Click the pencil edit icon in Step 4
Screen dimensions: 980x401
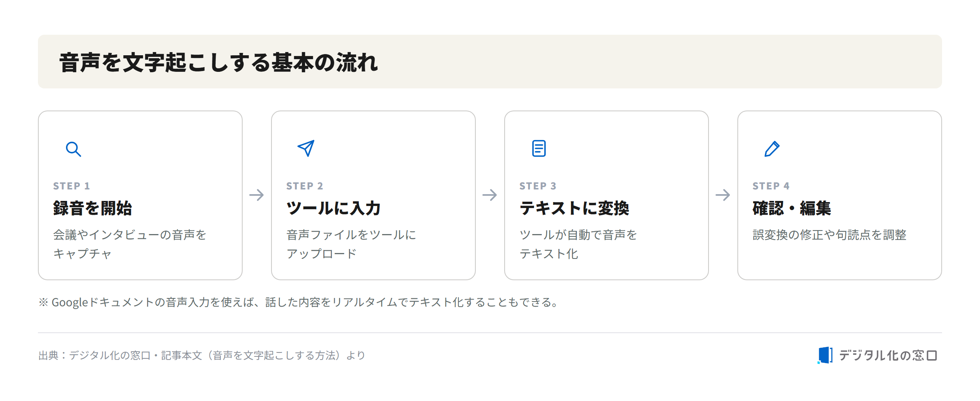772,149
